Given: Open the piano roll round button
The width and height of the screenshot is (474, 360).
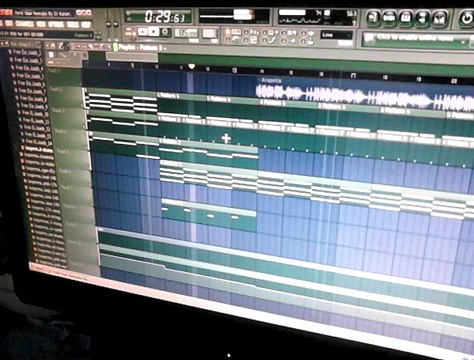Looking at the screenshot, I should pyautogui.click(x=405, y=18).
